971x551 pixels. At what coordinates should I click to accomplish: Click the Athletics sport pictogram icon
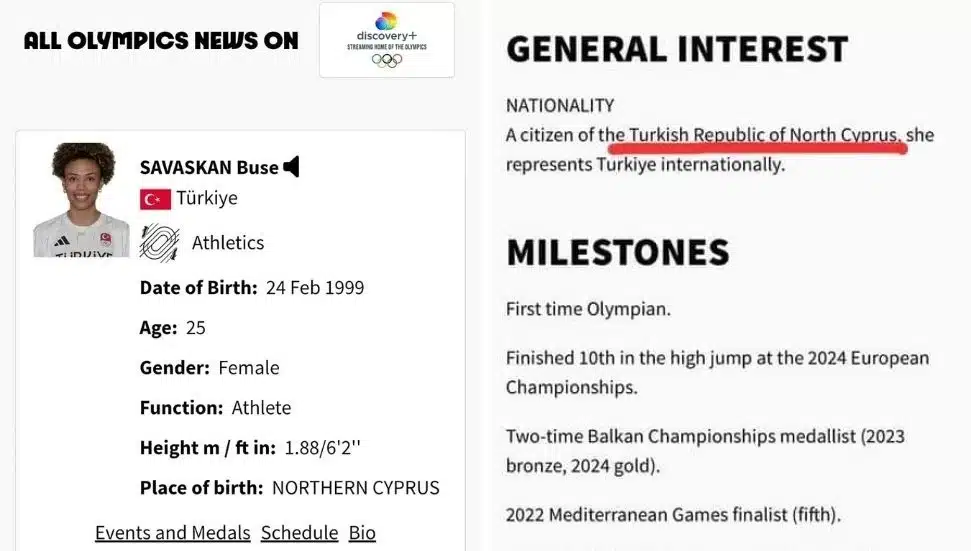[x=159, y=242]
